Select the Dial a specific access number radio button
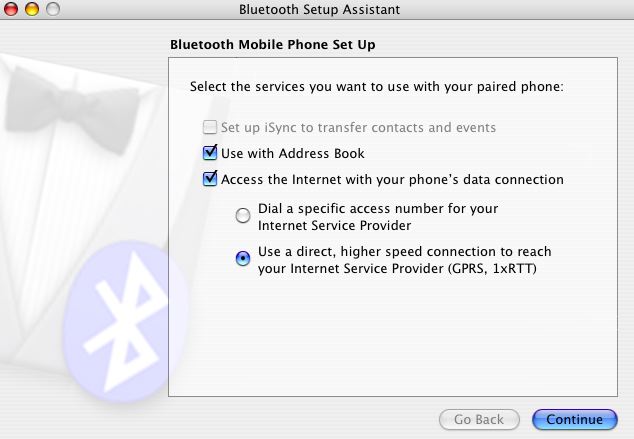The width and height of the screenshot is (634, 439). (242, 215)
